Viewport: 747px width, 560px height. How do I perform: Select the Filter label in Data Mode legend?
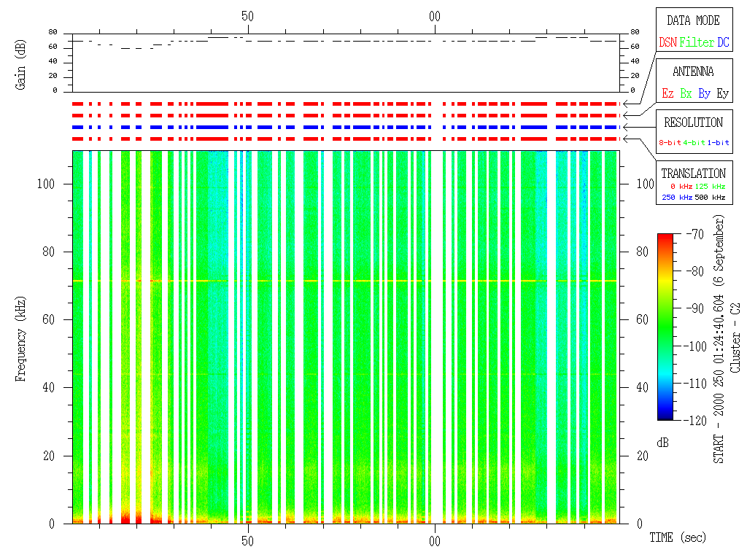point(697,43)
